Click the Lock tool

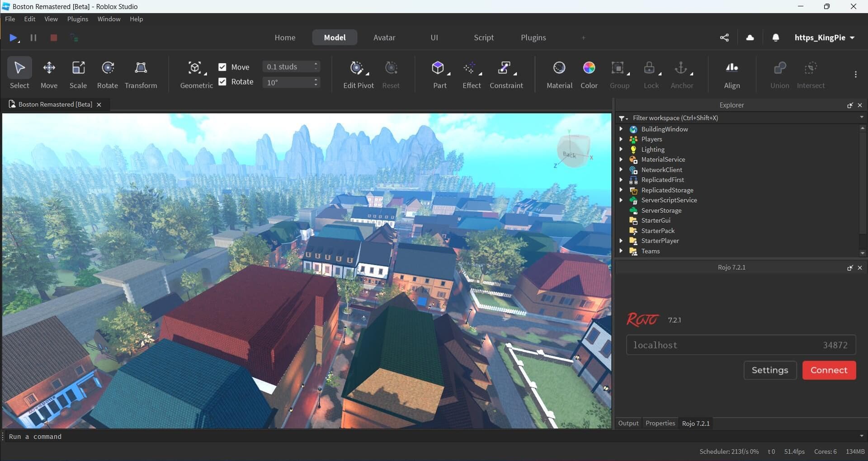[651, 74]
